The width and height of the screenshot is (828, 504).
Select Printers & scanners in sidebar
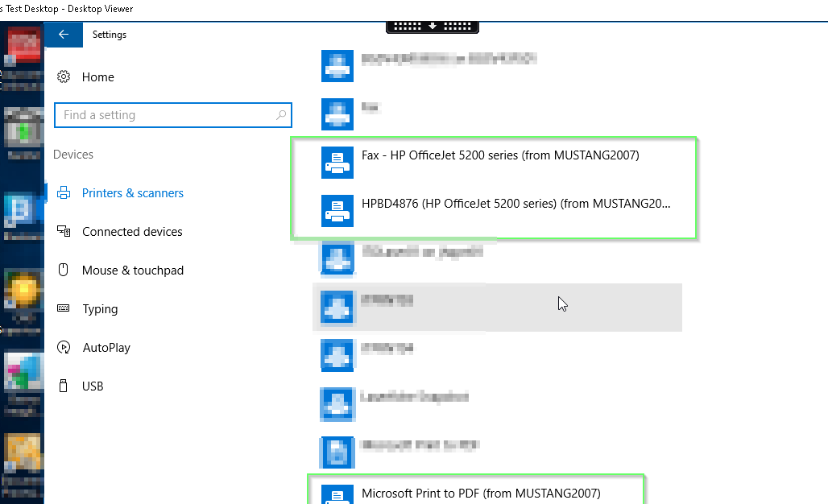coord(133,193)
